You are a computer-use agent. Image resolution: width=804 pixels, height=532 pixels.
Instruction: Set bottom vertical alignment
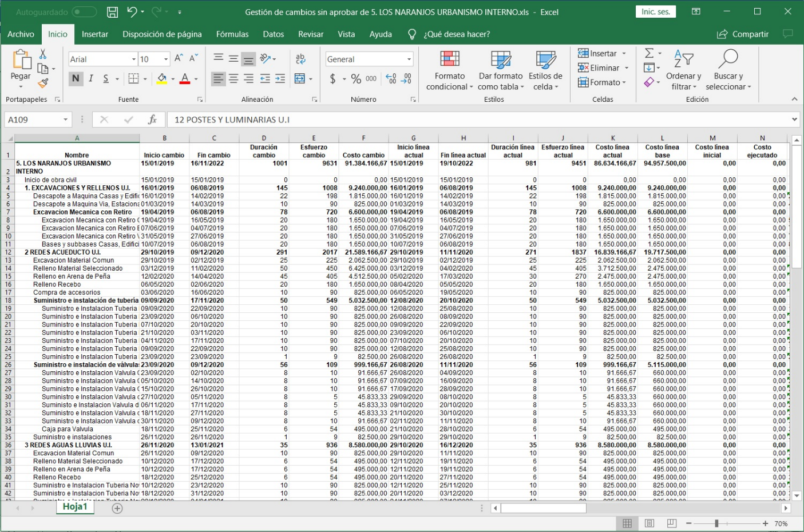coord(248,58)
